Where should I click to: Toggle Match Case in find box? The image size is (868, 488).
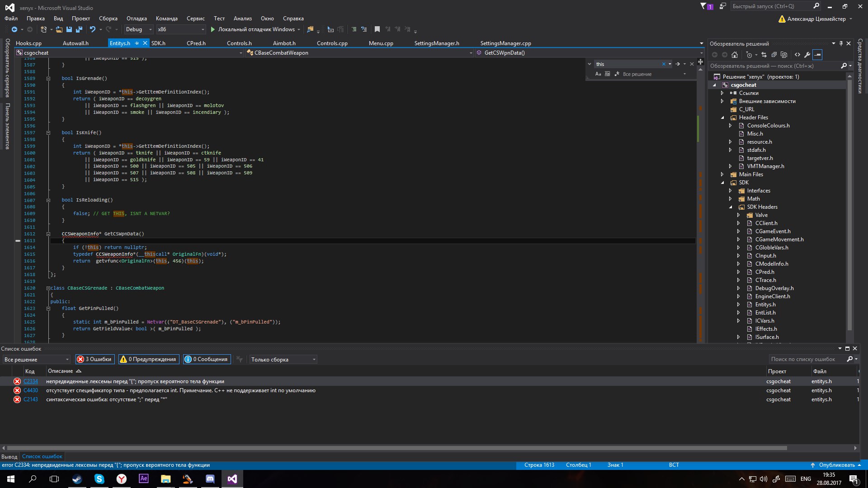(x=598, y=74)
